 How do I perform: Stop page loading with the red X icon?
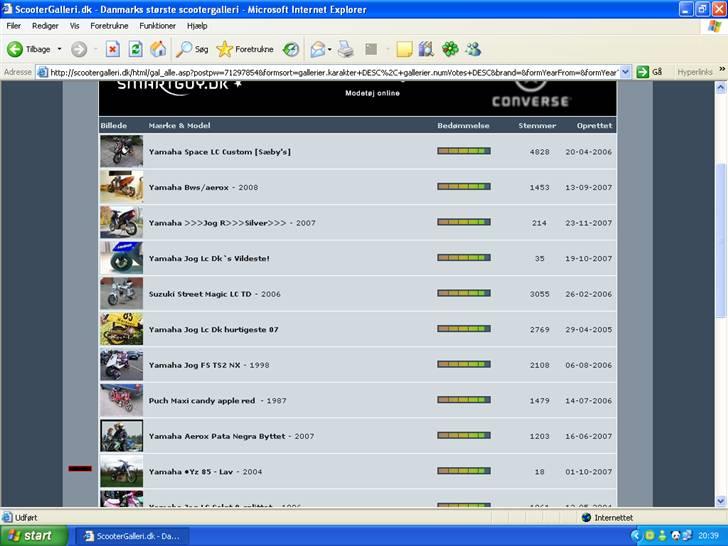click(112, 49)
